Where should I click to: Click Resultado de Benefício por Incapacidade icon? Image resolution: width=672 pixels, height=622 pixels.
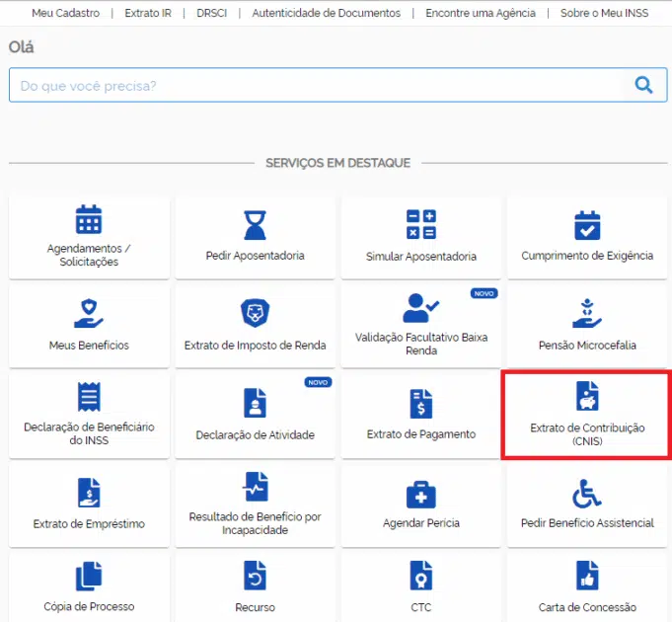(x=255, y=487)
